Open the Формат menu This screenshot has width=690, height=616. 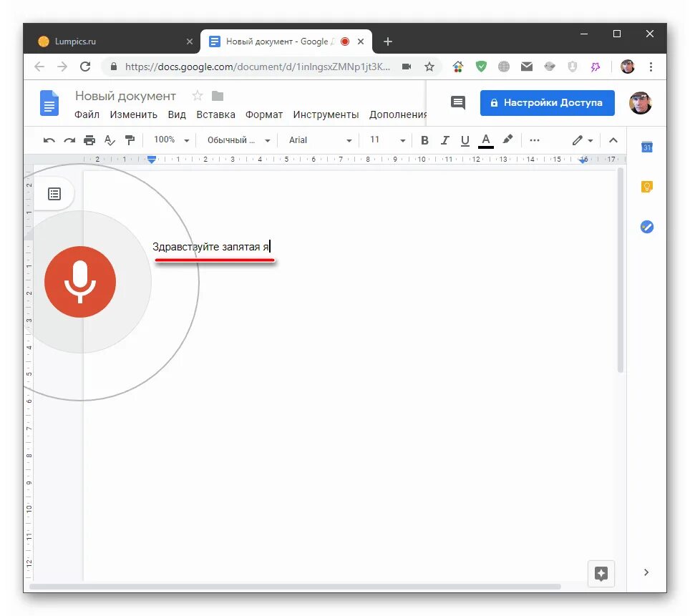(x=264, y=115)
